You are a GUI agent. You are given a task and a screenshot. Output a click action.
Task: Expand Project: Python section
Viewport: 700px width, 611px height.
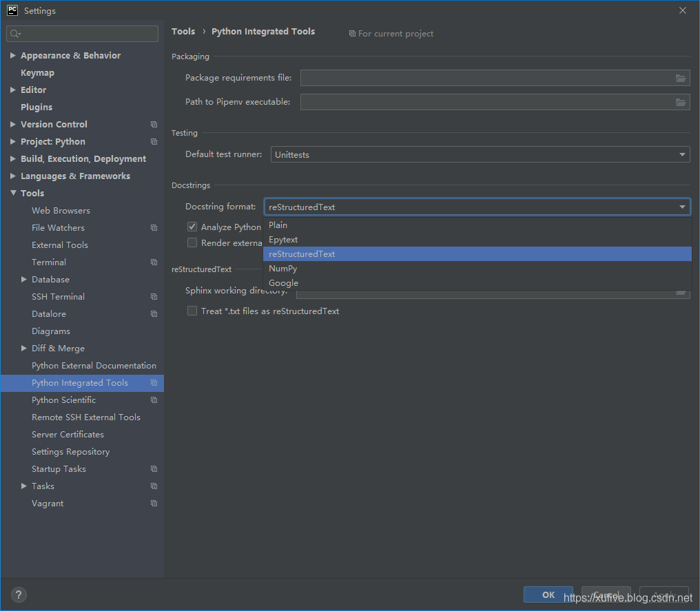point(13,141)
